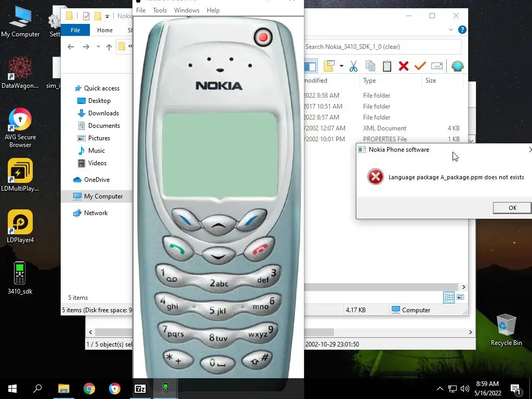Click the phone's scroll-up navigation key
This screenshot has height=399, width=532.
click(219, 224)
